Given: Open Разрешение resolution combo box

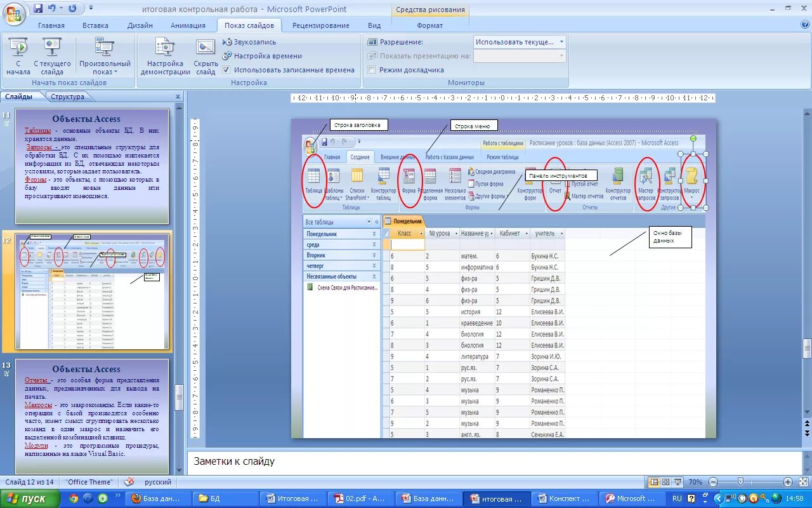Looking at the screenshot, I should pyautogui.click(x=520, y=42).
